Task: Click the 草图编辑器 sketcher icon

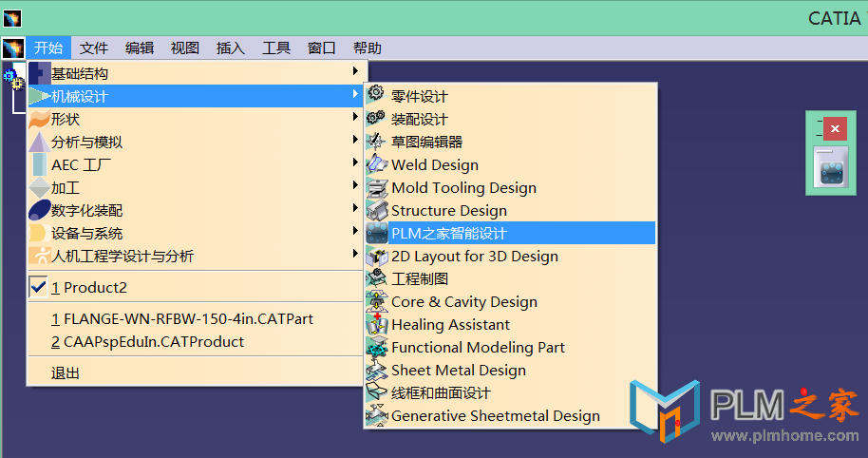Action: (x=376, y=142)
